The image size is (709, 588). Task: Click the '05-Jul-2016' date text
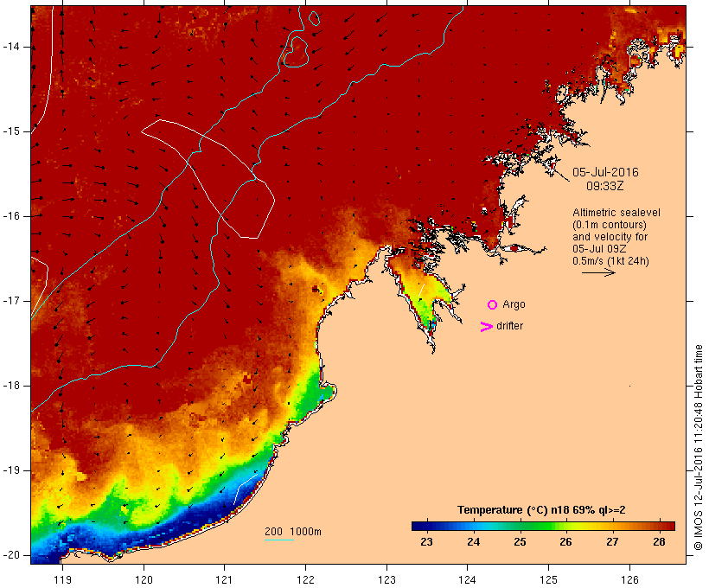605,172
